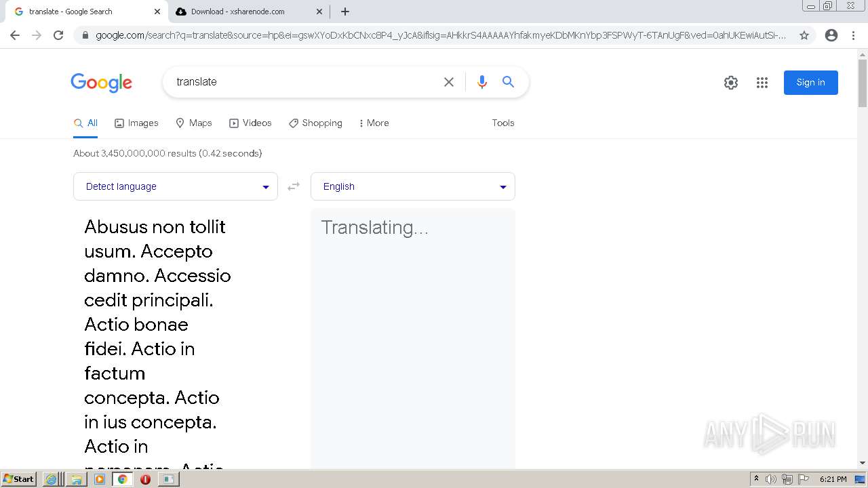The width and height of the screenshot is (868, 488).
Task: Click the Google logo
Action: coord(102,83)
